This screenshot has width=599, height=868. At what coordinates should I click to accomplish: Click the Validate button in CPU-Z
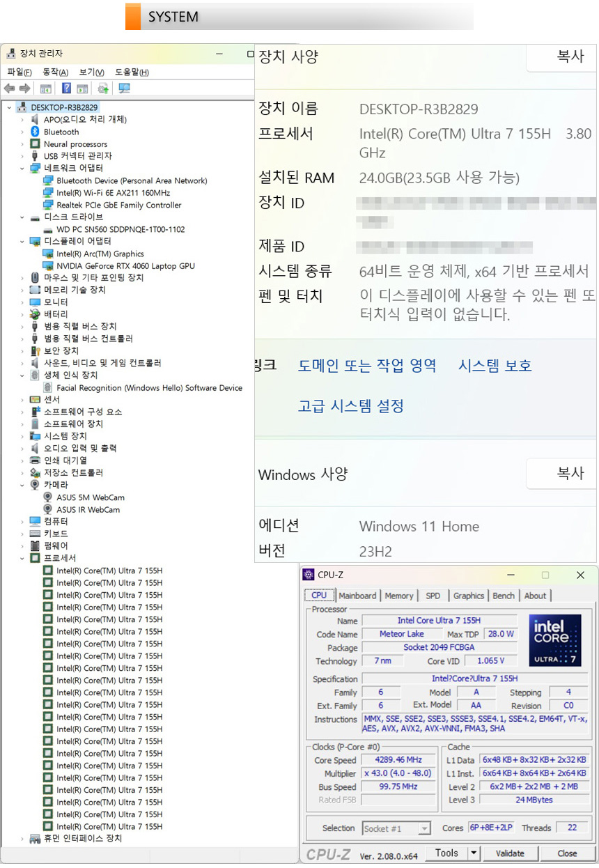tap(510, 853)
